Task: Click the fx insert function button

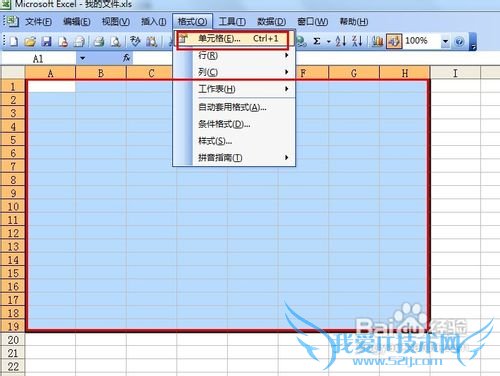Action: point(126,58)
